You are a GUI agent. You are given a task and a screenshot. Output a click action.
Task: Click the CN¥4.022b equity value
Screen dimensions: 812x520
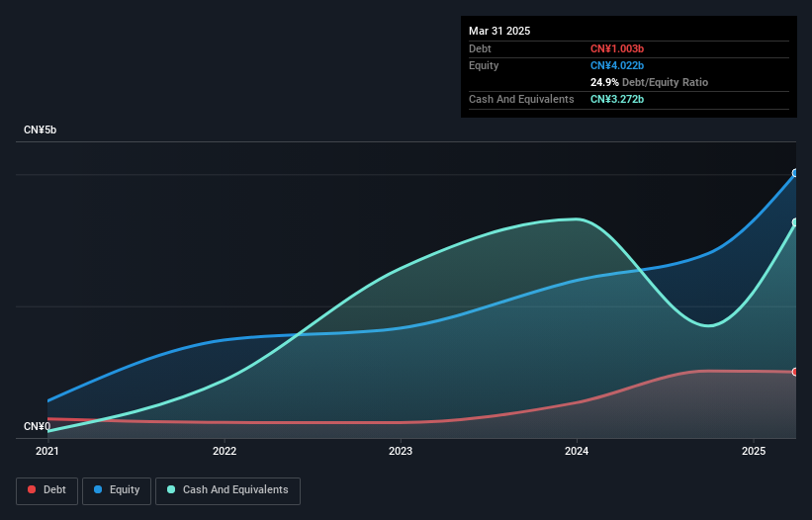[x=617, y=65]
